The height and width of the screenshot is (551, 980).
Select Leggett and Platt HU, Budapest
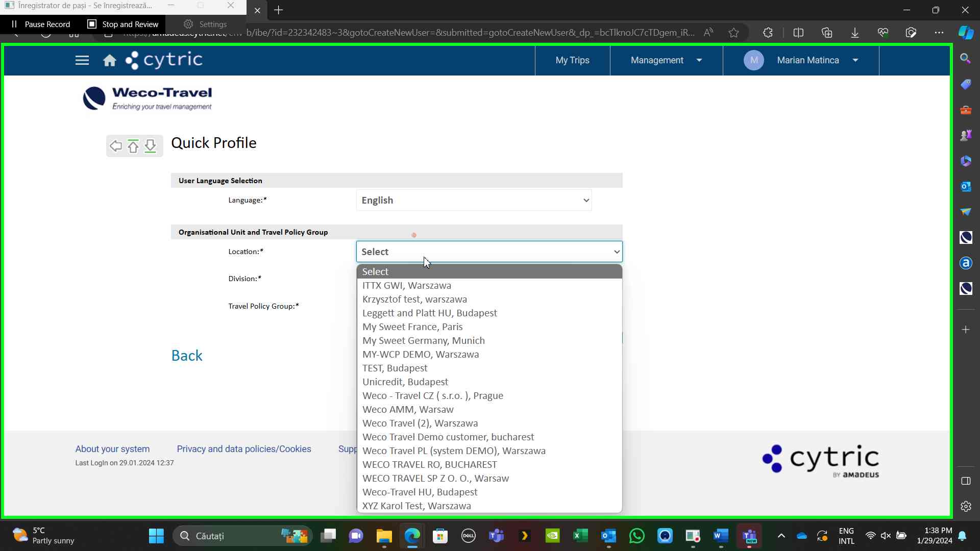click(489, 313)
